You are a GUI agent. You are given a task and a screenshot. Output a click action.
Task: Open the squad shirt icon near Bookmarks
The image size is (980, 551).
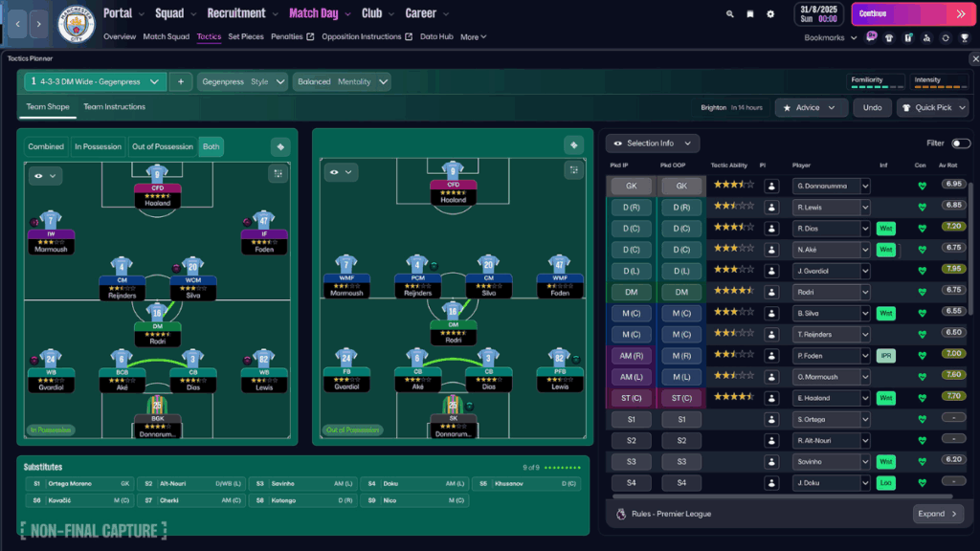(x=890, y=36)
